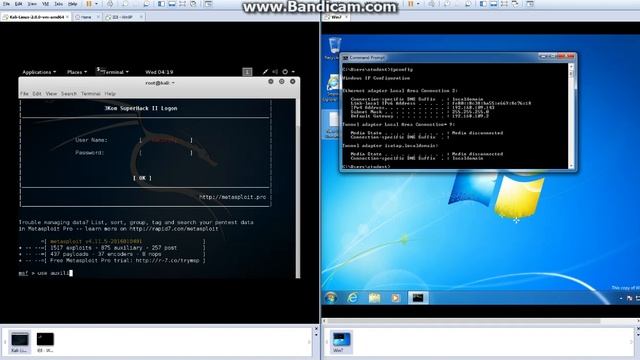Image resolution: width=640 pixels, height=360 pixels.
Task: Open Terminal window View menu
Action: [x=51, y=93]
